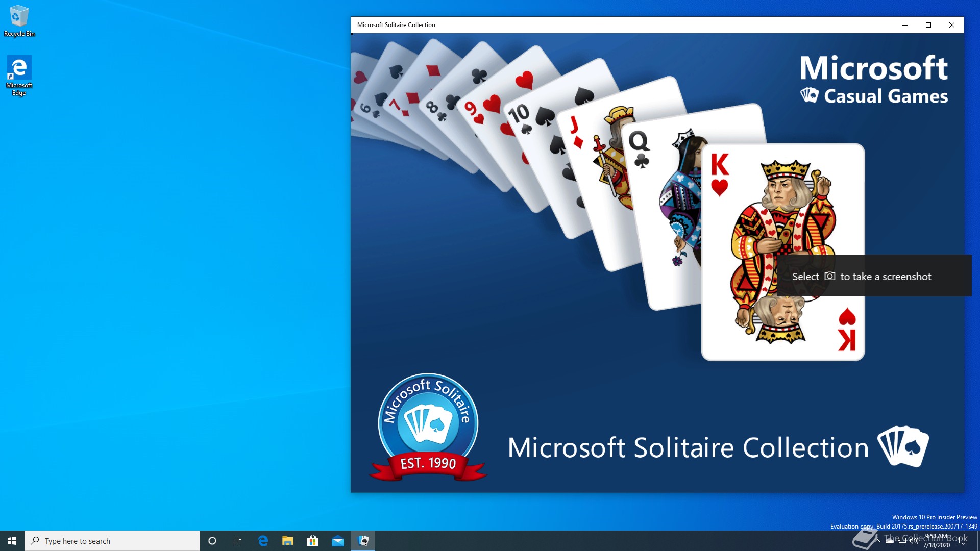Launch Microsoft Edge from the taskbar

(263, 541)
